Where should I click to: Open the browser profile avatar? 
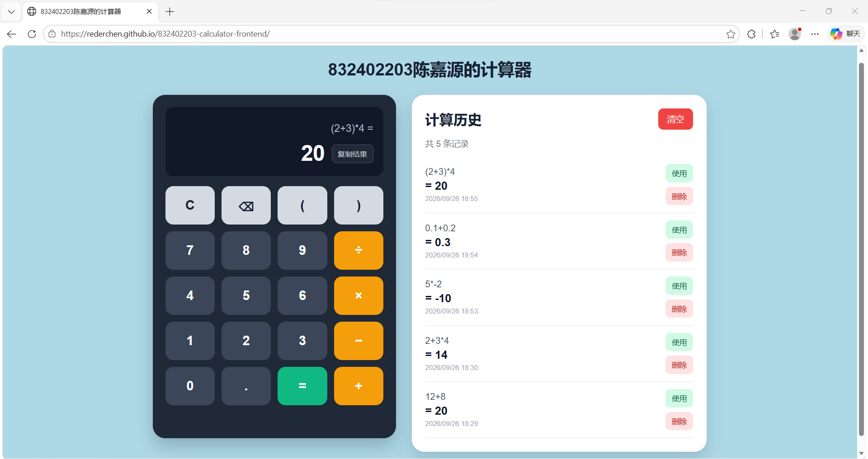coord(795,34)
